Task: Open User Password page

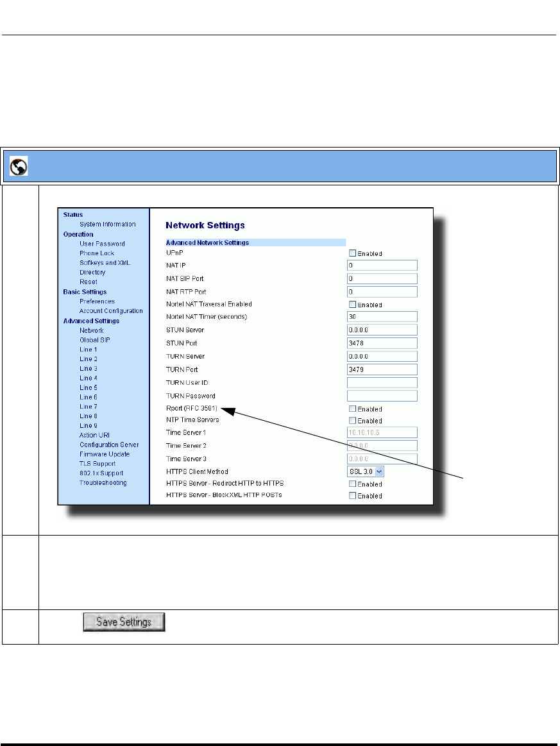Action: [102, 244]
